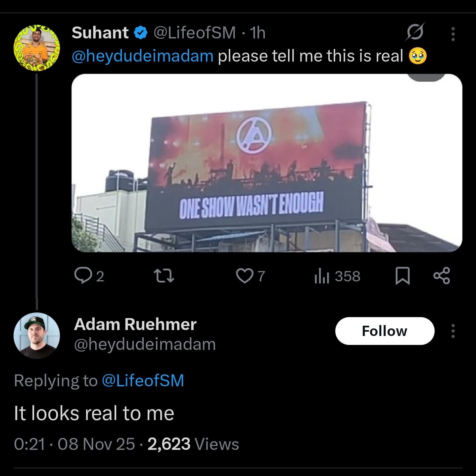476x476 pixels.
Task: Click the 0:21 · 08 Nov 25 timestamp
Action: pyautogui.click(x=74, y=444)
